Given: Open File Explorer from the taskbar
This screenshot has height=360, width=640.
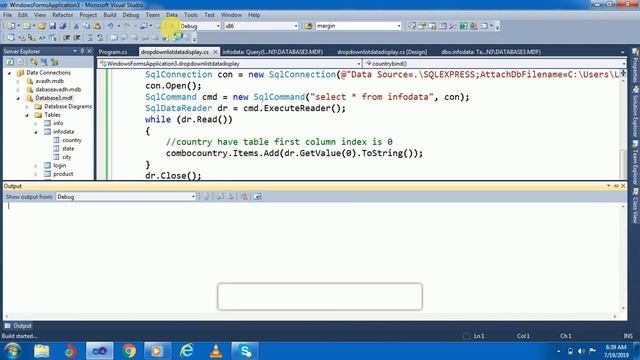Looking at the screenshot, I should pyautogui.click(x=42, y=351).
